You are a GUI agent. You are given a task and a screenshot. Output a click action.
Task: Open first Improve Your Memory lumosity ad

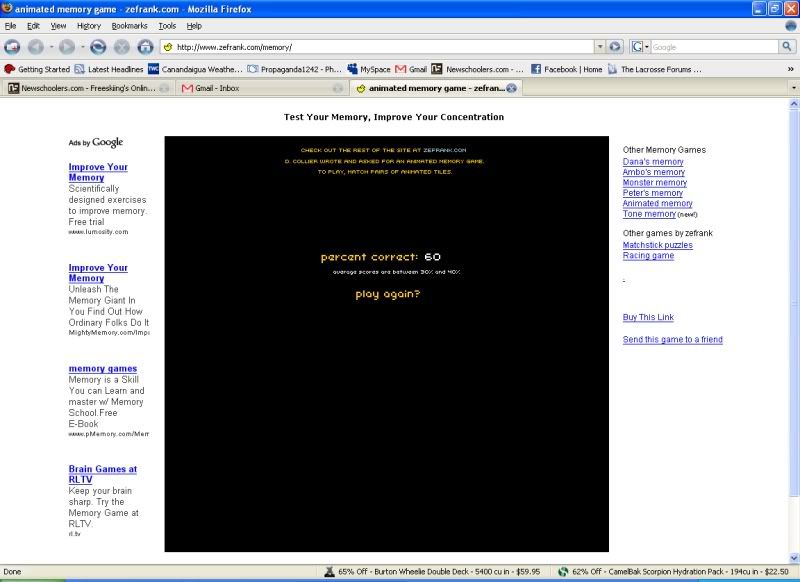(98, 172)
